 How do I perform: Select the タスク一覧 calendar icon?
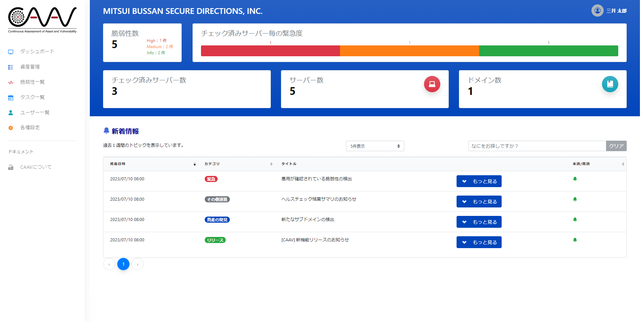point(11,97)
